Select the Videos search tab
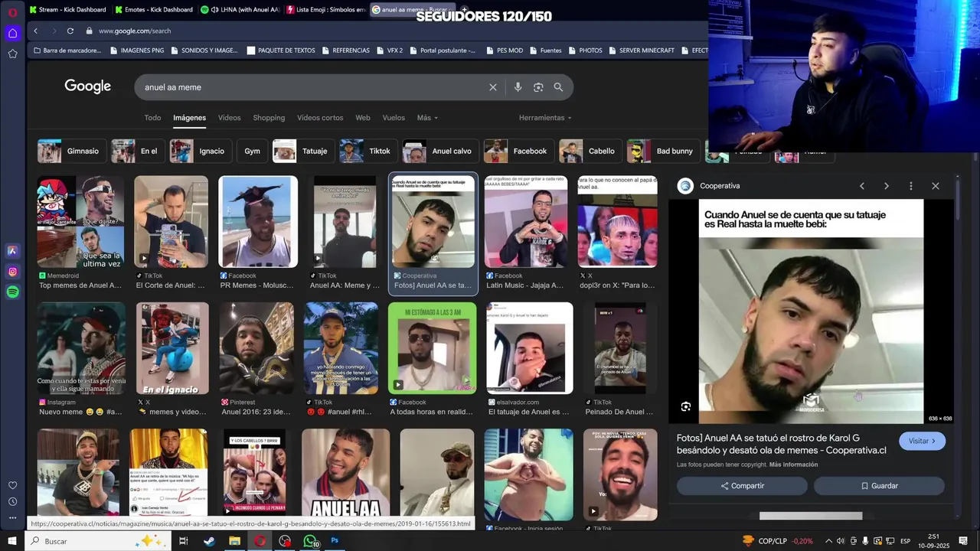 point(229,118)
